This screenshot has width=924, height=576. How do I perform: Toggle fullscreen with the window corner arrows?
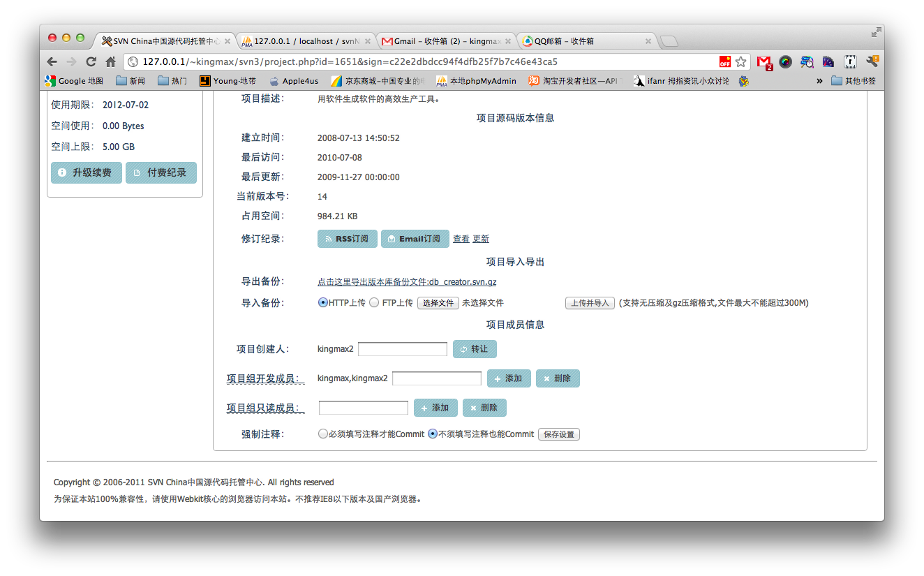(x=876, y=32)
